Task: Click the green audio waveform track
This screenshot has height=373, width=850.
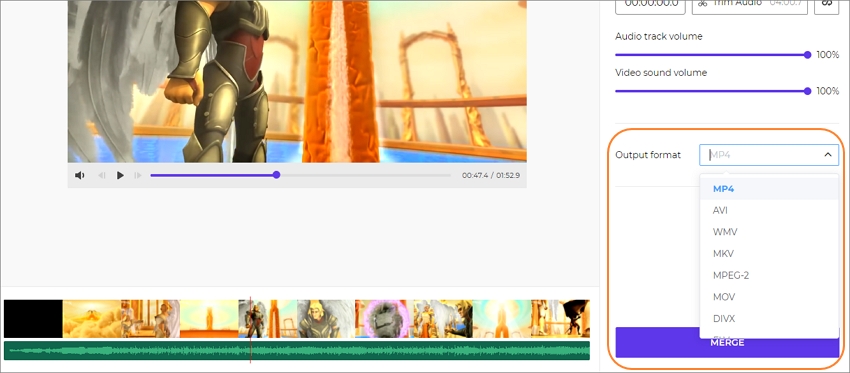Action: pyautogui.click(x=297, y=350)
